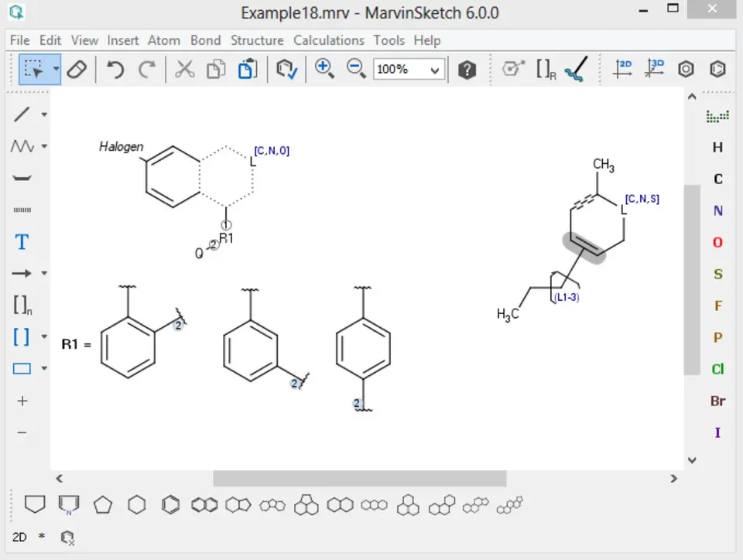Viewport: 743px width, 560px height.
Task: Select the single bond tool
Action: (22, 114)
